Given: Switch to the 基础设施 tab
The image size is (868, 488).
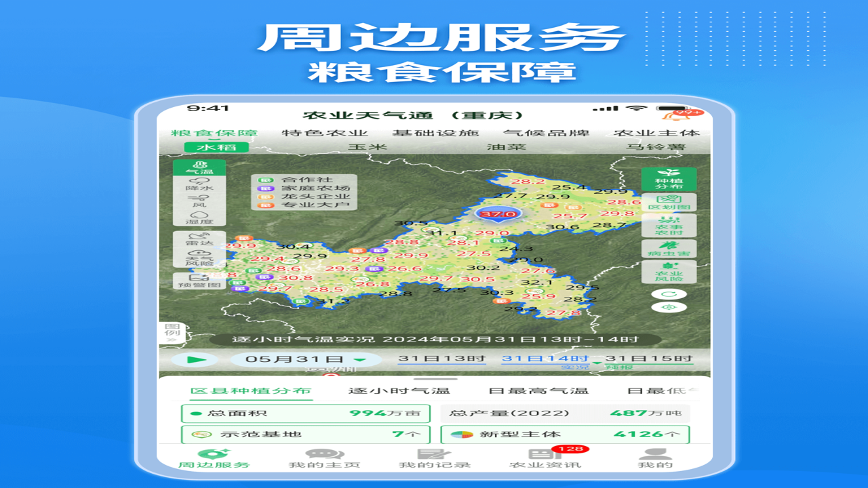Looking at the screenshot, I should [x=435, y=134].
